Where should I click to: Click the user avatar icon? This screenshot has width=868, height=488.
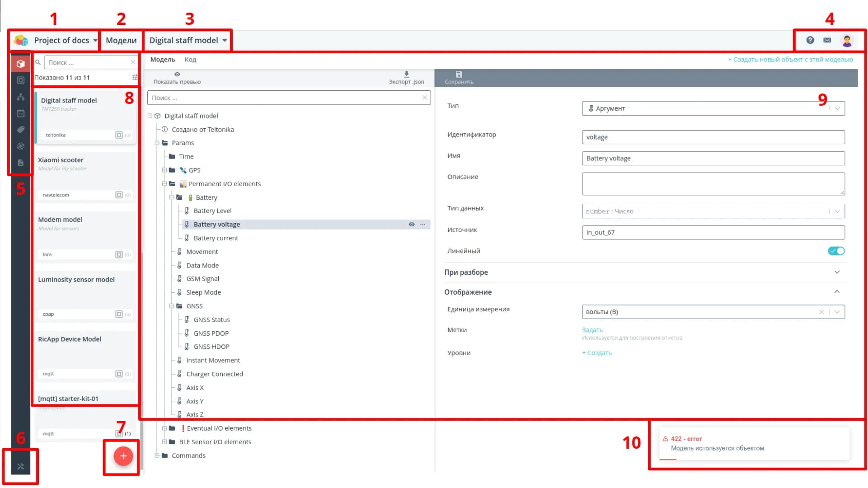click(x=847, y=41)
